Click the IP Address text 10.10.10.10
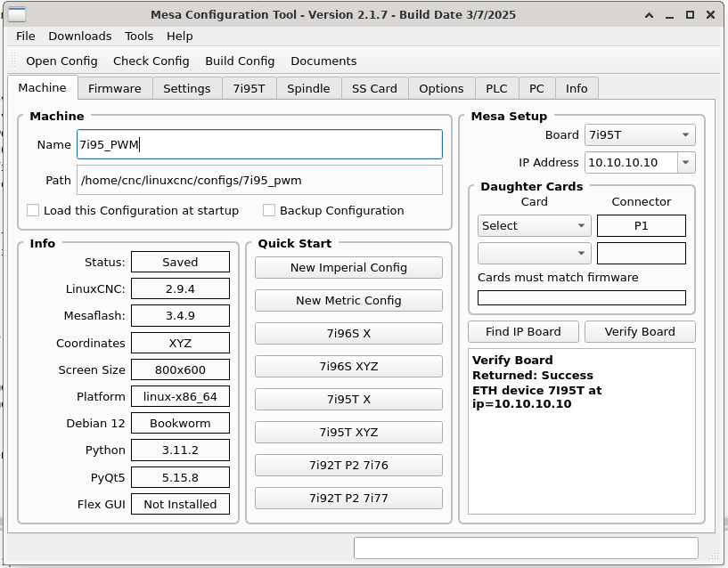728x568 pixels. (623, 163)
